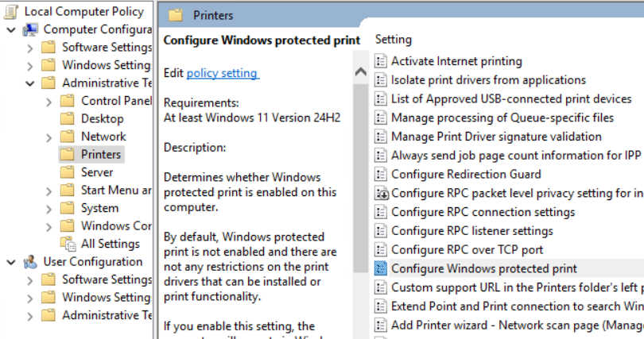This screenshot has height=339, width=644.
Task: Select Configure Windows protected print row
Action: tap(509, 268)
